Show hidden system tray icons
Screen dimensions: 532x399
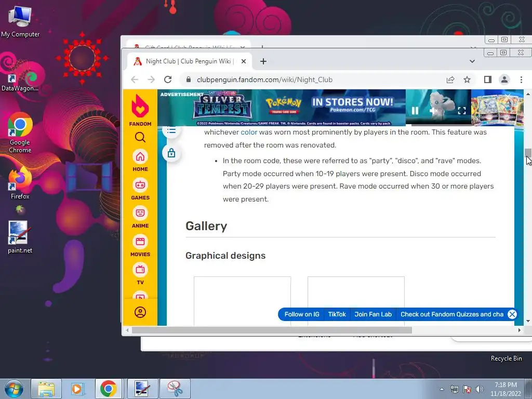(442, 389)
